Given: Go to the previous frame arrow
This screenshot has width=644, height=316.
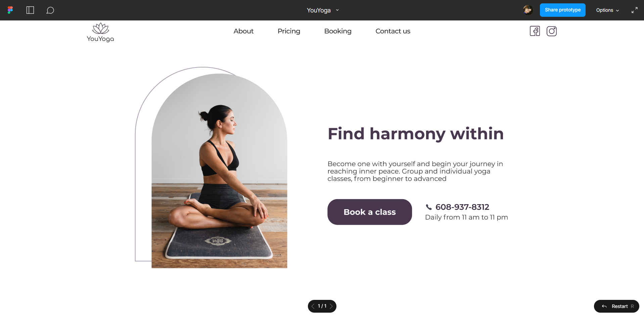Looking at the screenshot, I should (313, 306).
